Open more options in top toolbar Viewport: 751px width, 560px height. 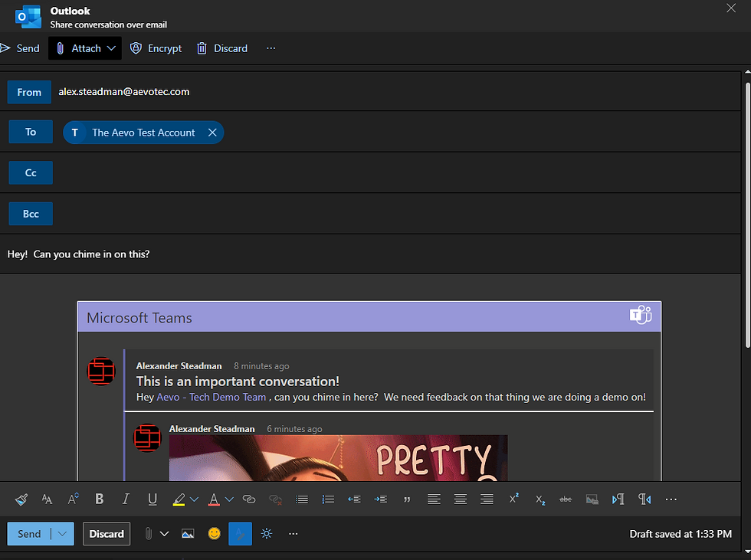[271, 48]
